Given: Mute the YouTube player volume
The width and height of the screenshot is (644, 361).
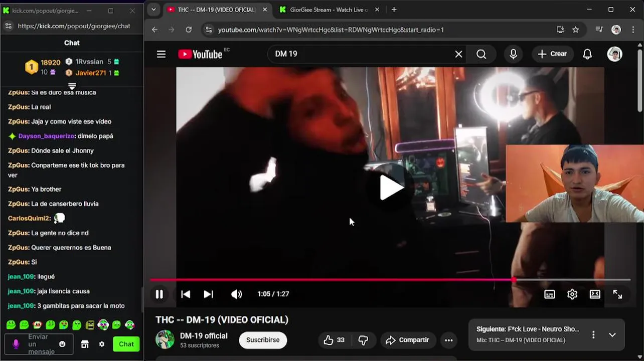Looking at the screenshot, I should pos(236,294).
